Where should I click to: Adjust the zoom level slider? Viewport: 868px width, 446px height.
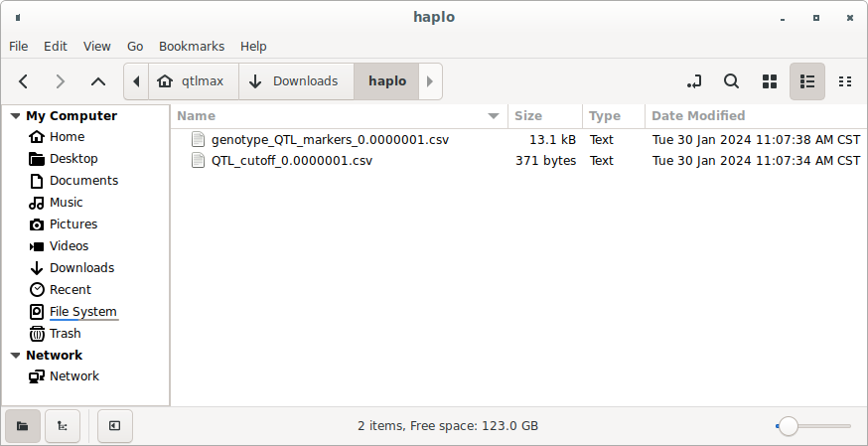[x=789, y=426]
